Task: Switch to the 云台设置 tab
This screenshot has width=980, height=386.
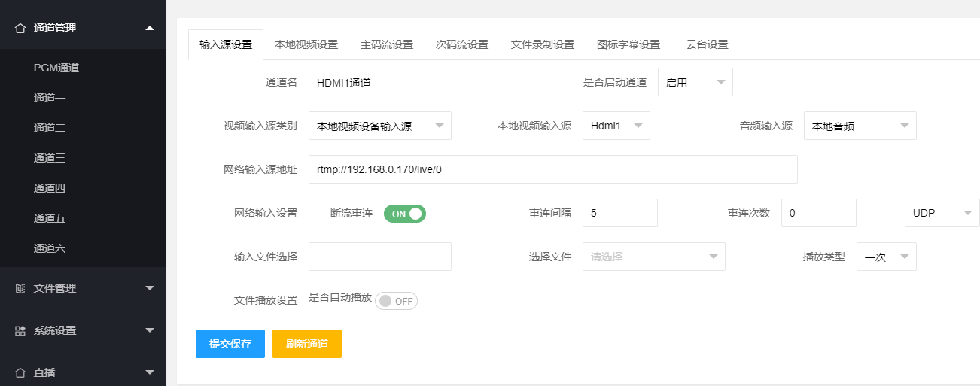Action: pos(707,44)
